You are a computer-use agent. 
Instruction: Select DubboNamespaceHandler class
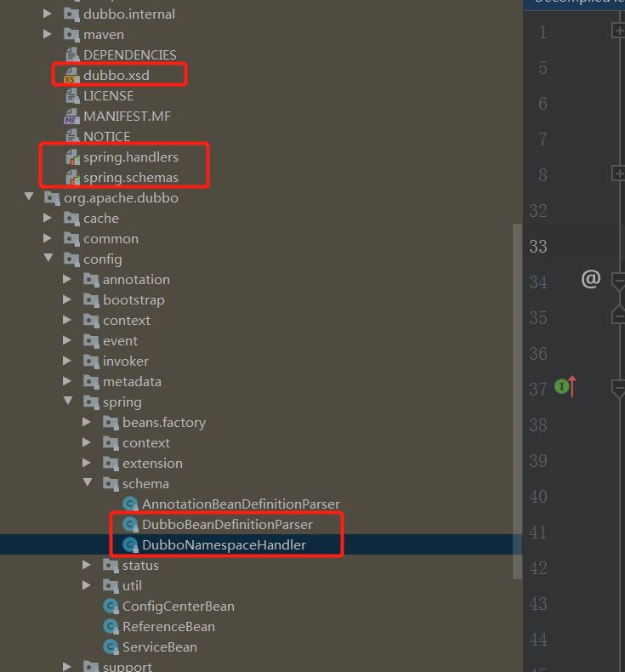[x=224, y=544]
